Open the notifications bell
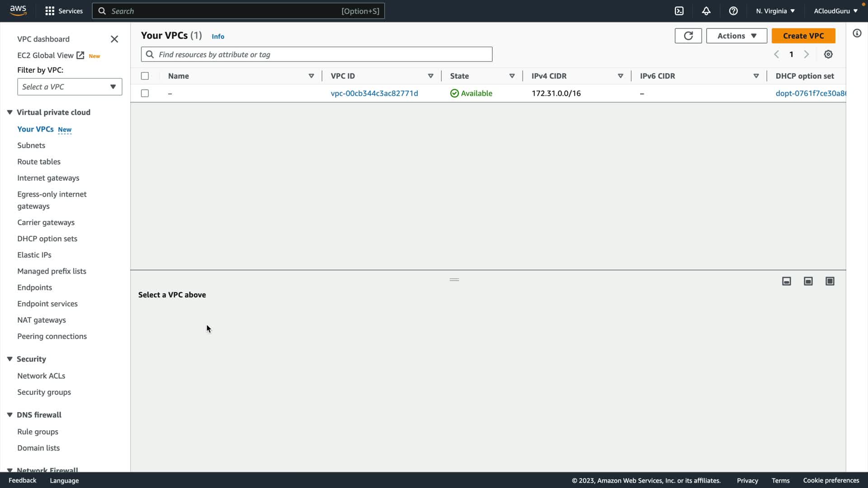Image resolution: width=868 pixels, height=488 pixels. tap(706, 11)
